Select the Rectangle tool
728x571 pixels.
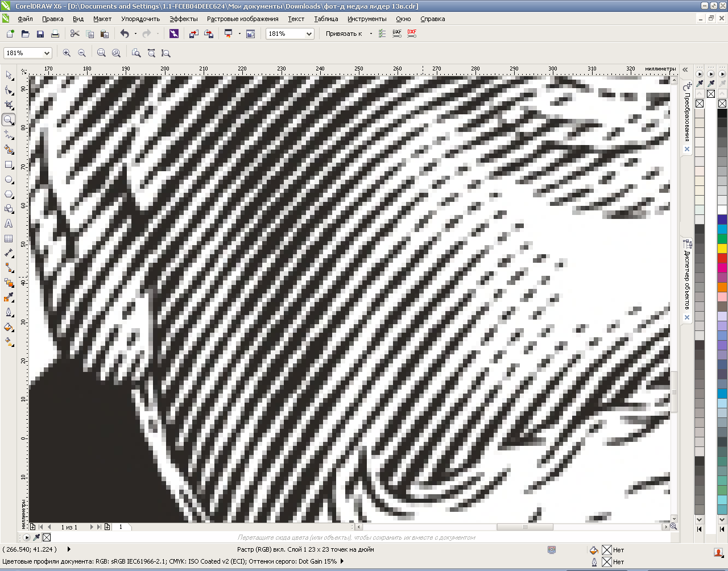[9, 165]
